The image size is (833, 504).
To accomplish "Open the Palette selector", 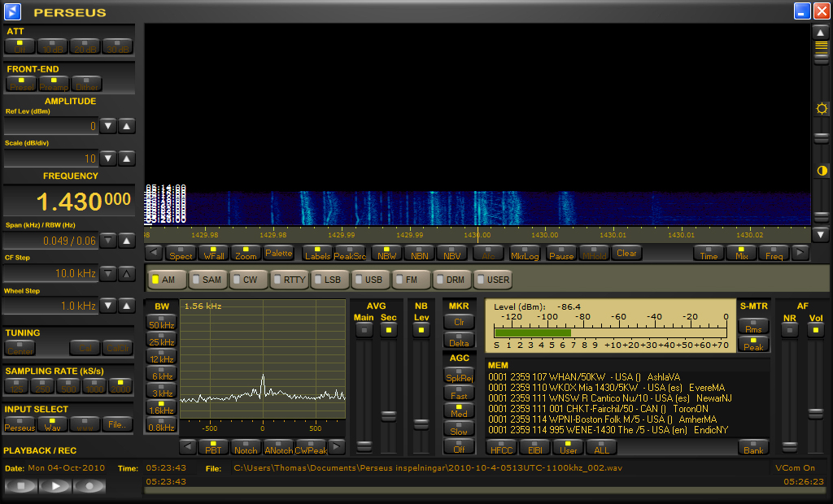I will click(x=278, y=253).
